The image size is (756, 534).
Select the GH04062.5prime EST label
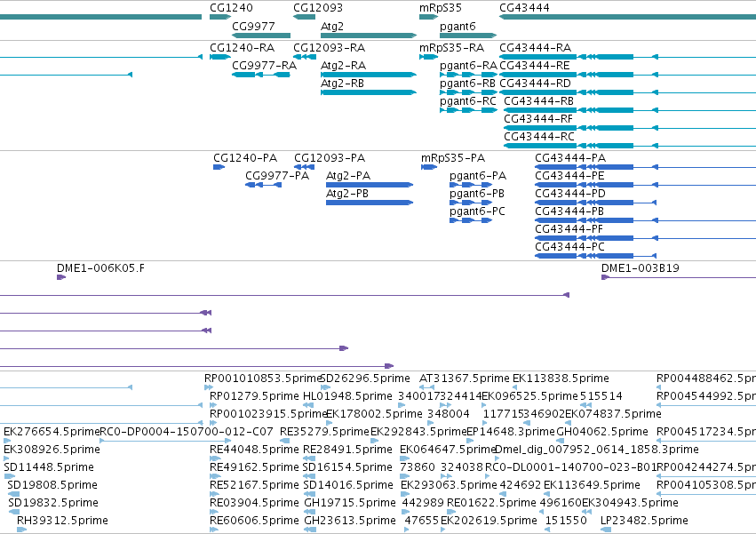click(602, 432)
